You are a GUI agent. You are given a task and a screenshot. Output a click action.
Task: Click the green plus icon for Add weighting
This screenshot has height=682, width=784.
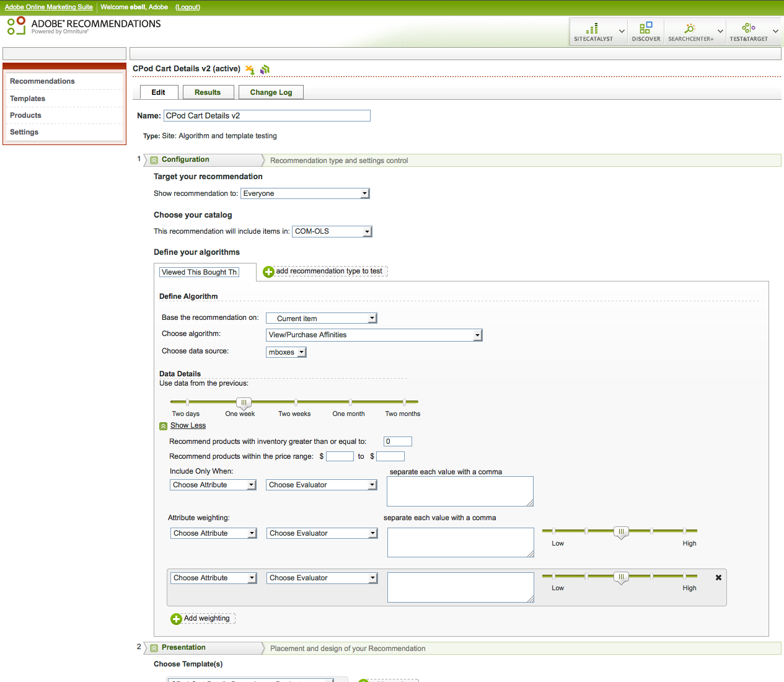click(176, 619)
